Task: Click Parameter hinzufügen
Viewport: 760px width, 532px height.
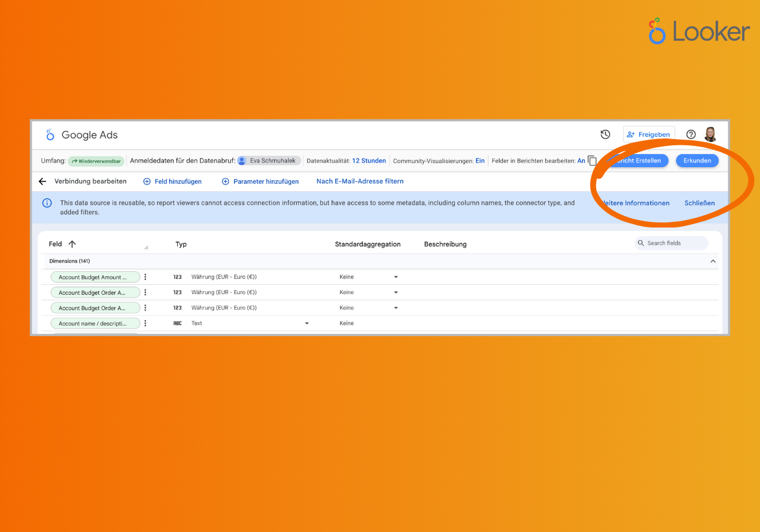Action: [260, 182]
